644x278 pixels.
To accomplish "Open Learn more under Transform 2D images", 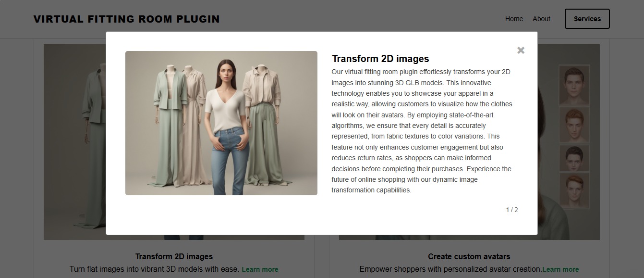I will pos(260,269).
